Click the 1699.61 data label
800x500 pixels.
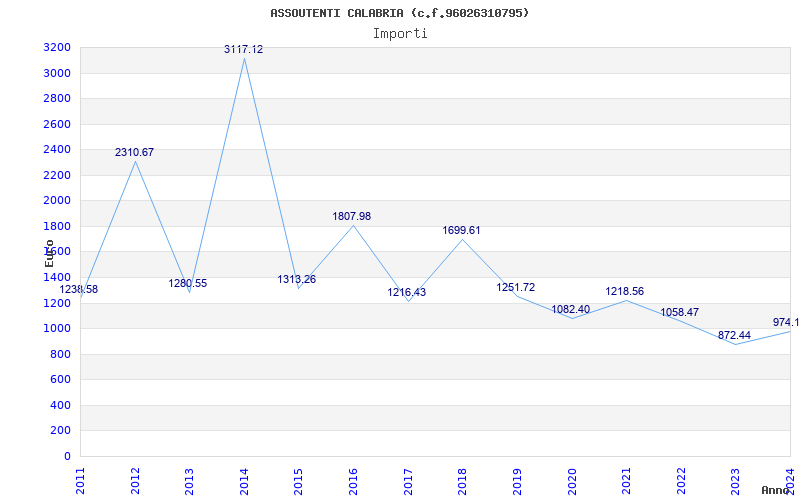click(x=461, y=230)
